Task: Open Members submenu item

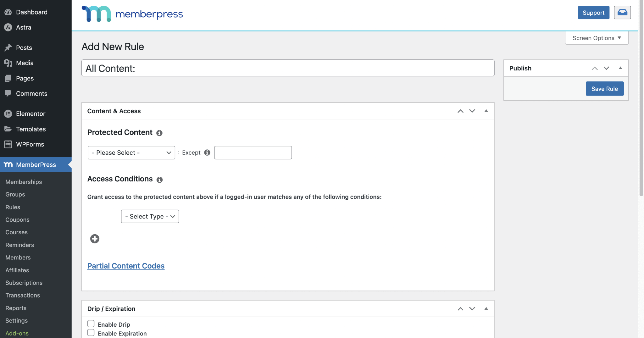Action: (18, 258)
